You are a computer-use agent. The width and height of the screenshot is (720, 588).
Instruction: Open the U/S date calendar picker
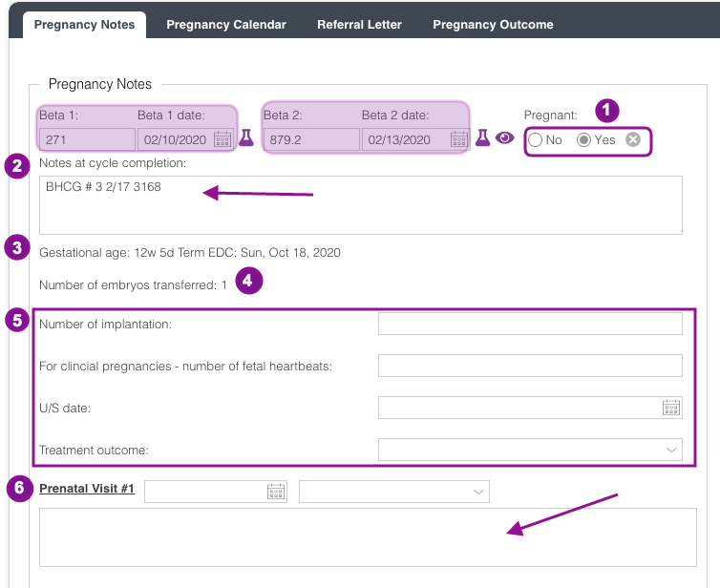[671, 408]
